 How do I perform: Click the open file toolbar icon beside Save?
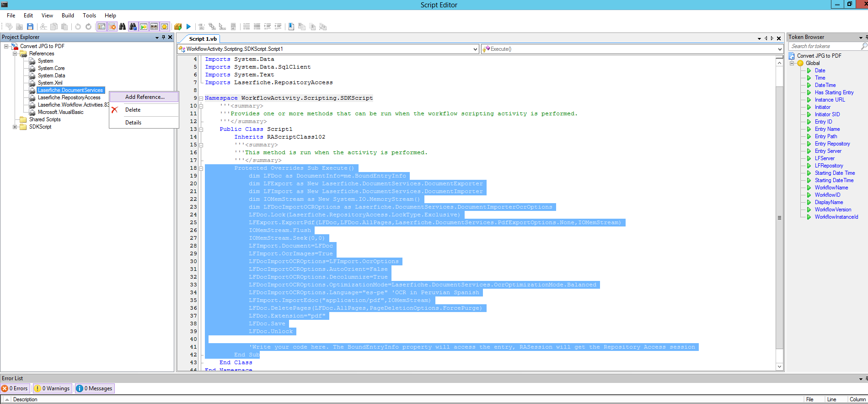[19, 27]
